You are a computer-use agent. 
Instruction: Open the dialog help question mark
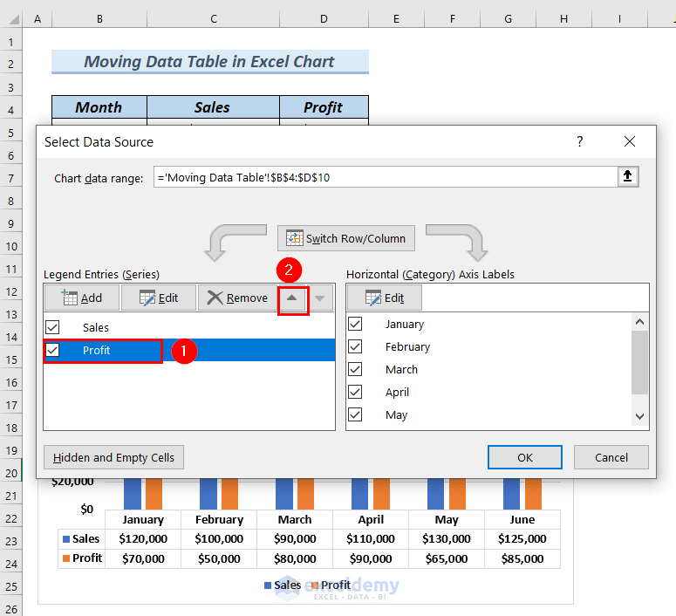pyautogui.click(x=580, y=141)
